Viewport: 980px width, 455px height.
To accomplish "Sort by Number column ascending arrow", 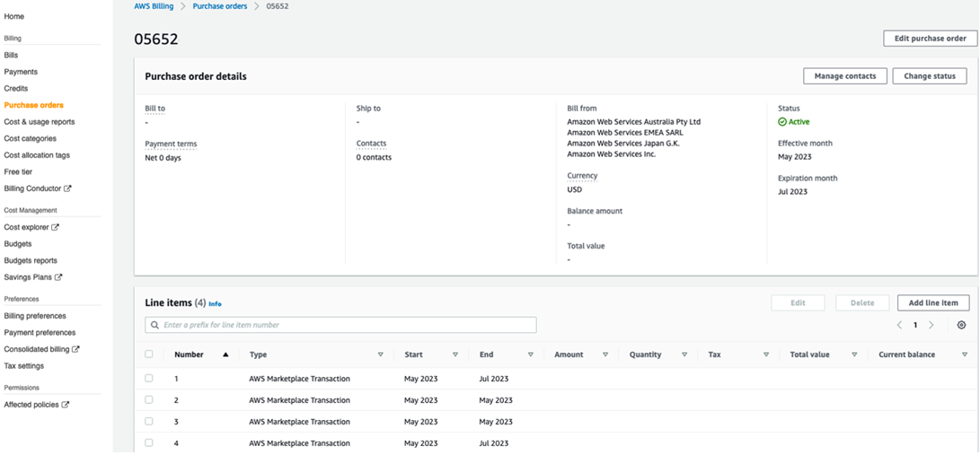I will pyautogui.click(x=225, y=354).
